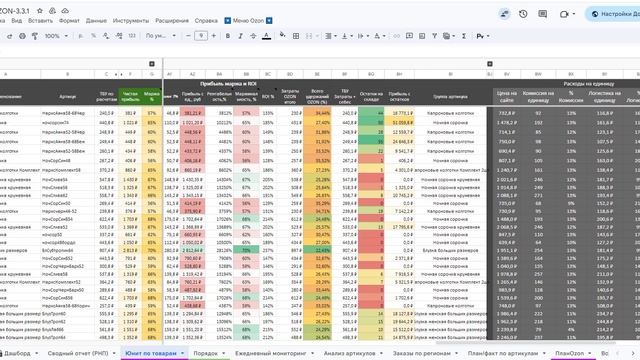Click the font size input field

(201, 36)
